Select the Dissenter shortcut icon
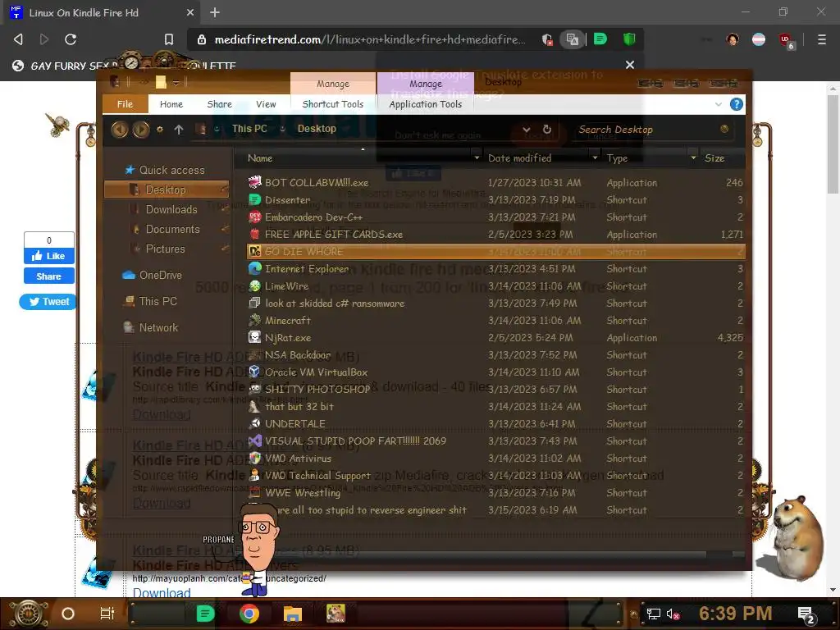 (x=255, y=200)
